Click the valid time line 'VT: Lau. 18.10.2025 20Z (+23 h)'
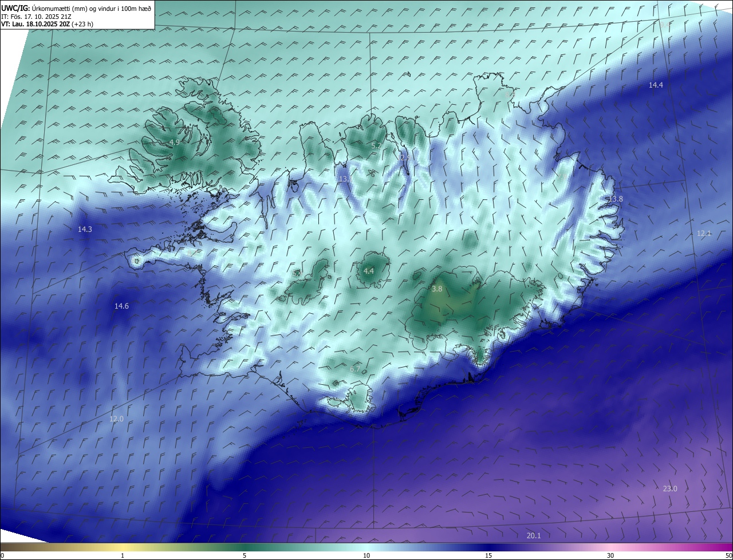This screenshot has height=560, width=733. [x=47, y=24]
